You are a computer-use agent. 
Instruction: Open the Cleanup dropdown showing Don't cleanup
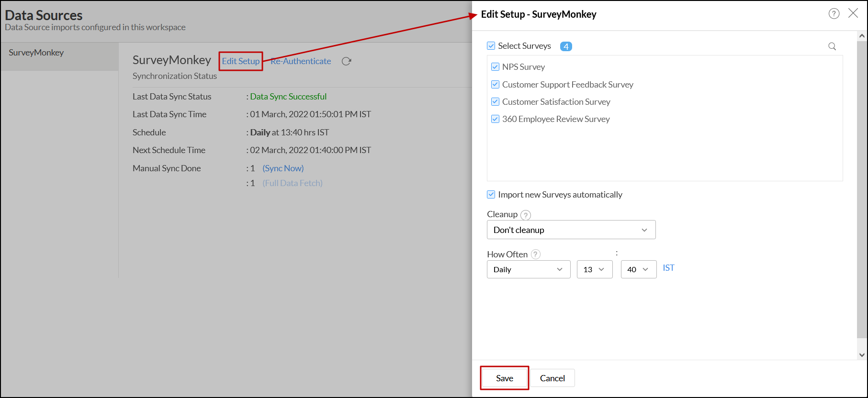(x=571, y=230)
